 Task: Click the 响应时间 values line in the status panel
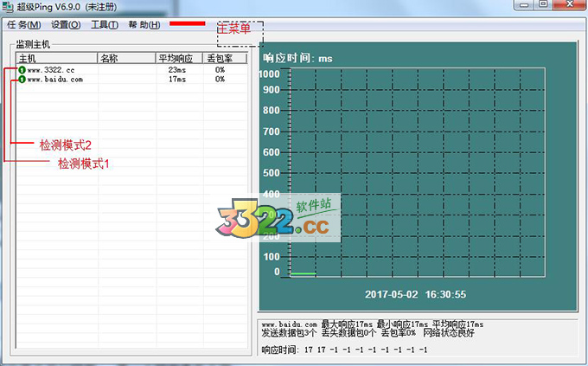344,350
